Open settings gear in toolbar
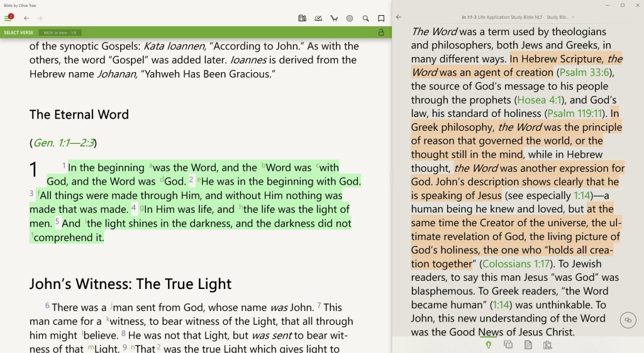644x353 pixels. 350,18
